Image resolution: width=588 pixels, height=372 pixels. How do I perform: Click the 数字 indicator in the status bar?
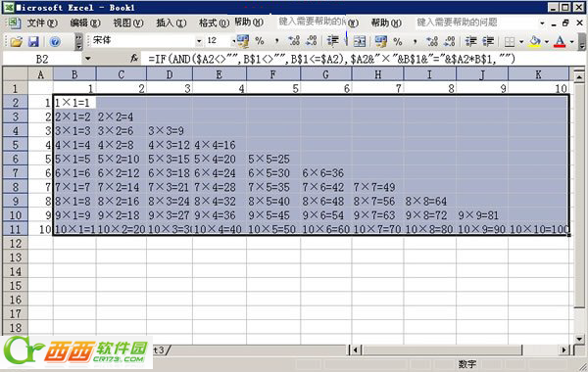[x=467, y=364]
